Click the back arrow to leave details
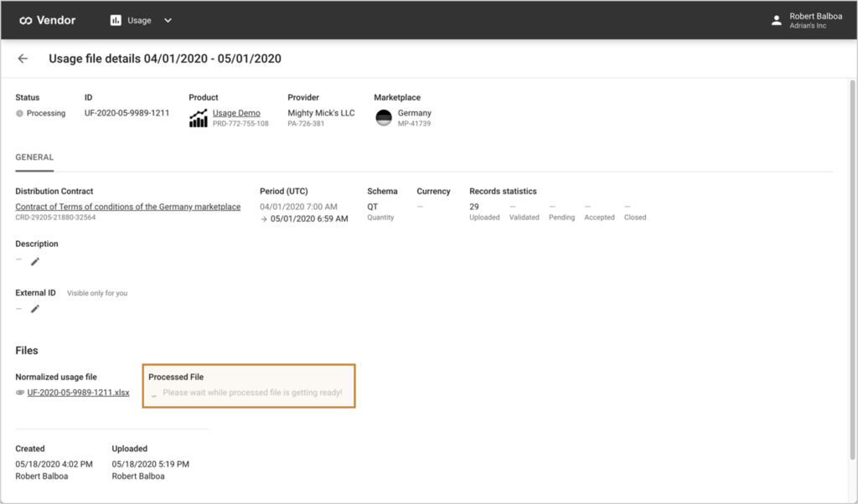This screenshot has width=858, height=504. point(23,59)
